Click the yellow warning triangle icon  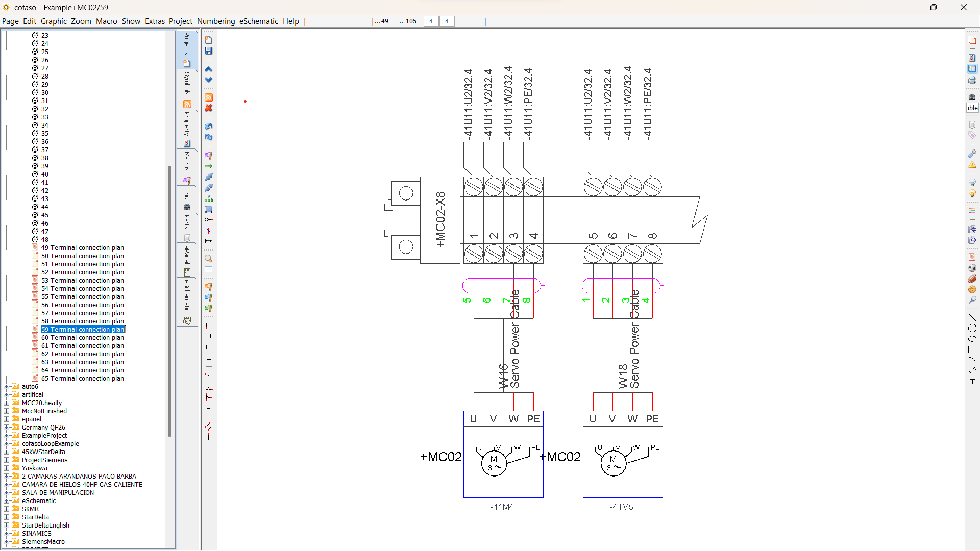pyautogui.click(x=972, y=165)
